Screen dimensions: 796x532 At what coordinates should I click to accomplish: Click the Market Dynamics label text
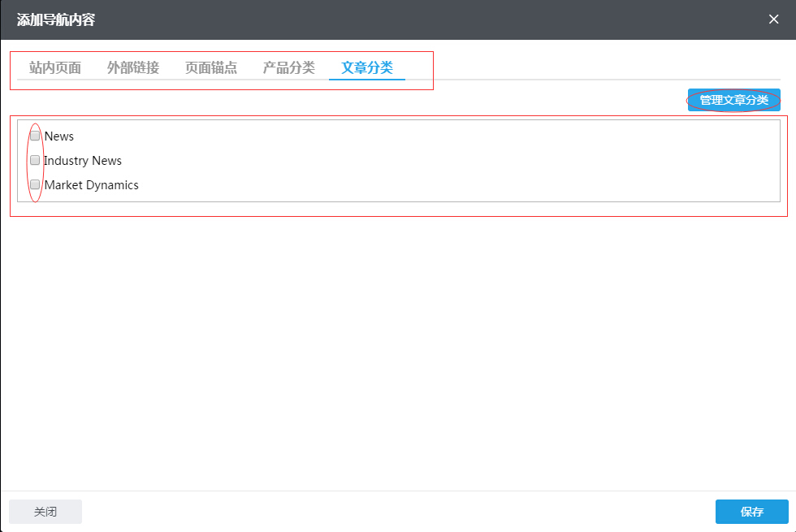click(91, 185)
